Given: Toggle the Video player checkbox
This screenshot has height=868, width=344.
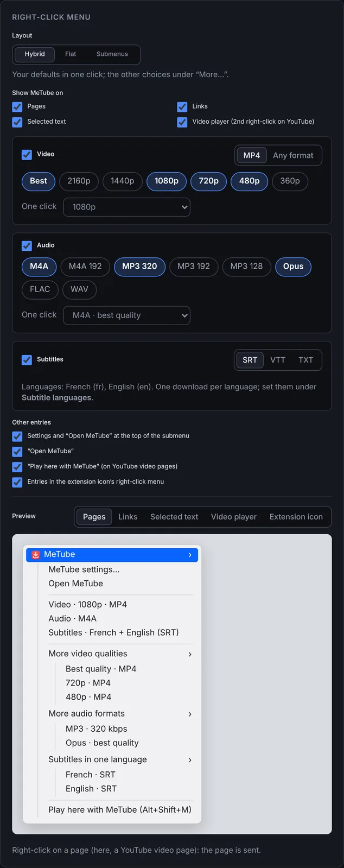Looking at the screenshot, I should point(182,122).
